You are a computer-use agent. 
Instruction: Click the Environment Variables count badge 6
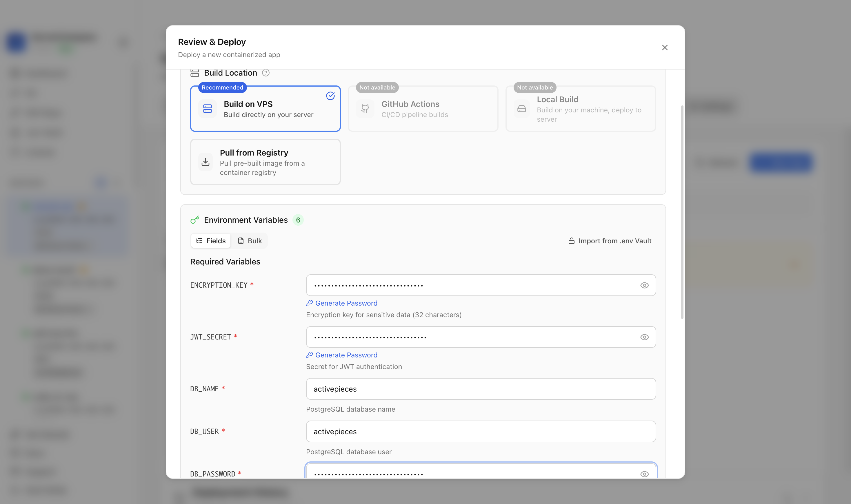(x=298, y=220)
